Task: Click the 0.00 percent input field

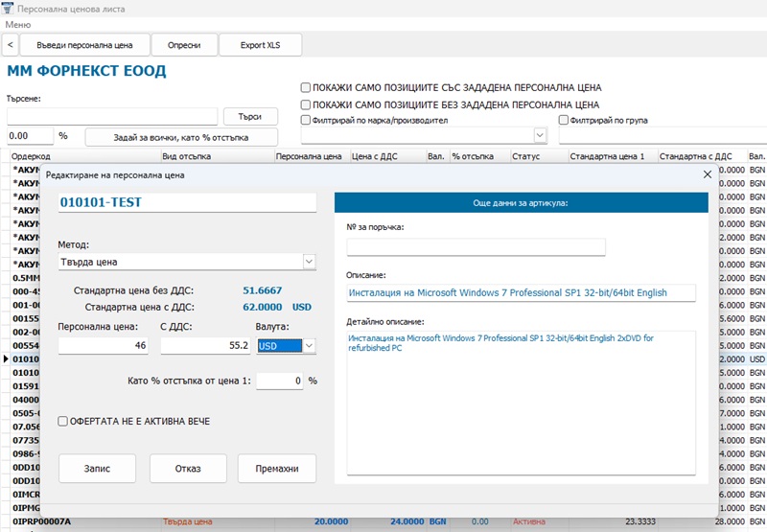Action: [30, 136]
